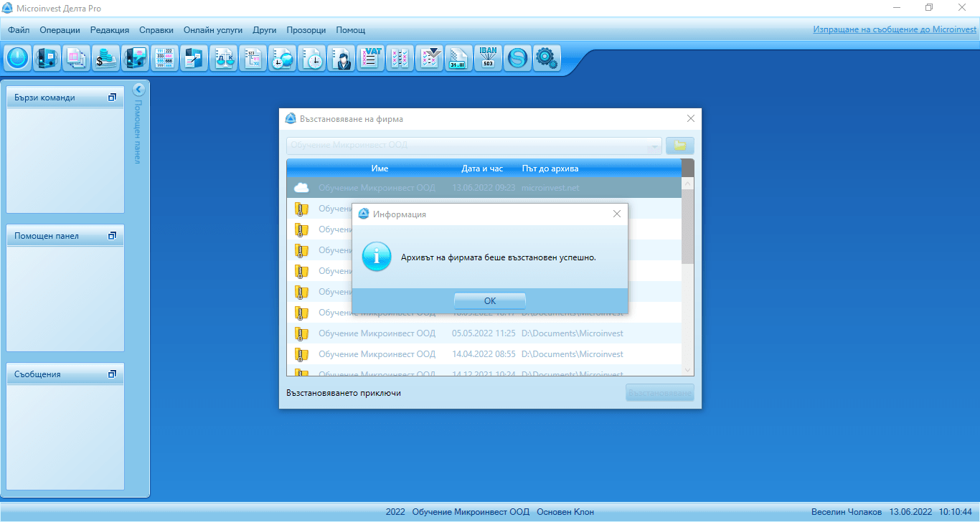The image size is (980, 522).
Task: Click Основен Клон in the status bar
Action: click(565, 512)
